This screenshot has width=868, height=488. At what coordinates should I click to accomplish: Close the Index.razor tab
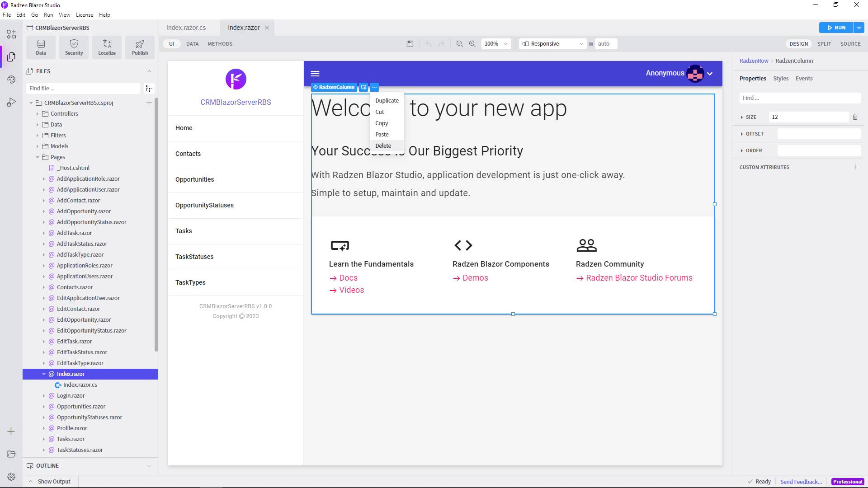click(267, 28)
